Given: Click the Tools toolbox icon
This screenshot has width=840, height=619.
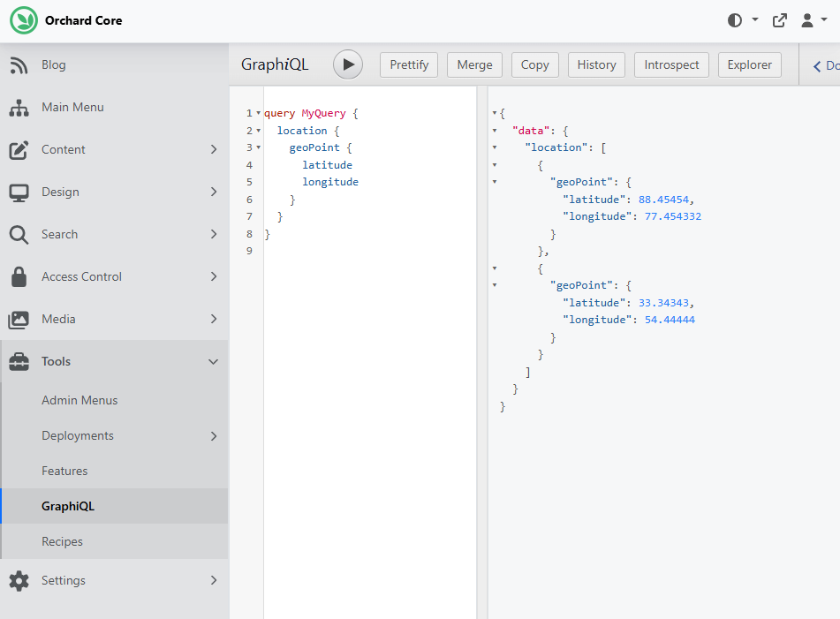Looking at the screenshot, I should [x=19, y=361].
